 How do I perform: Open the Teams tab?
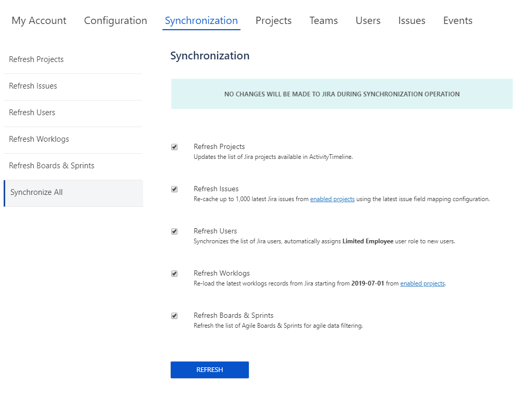[323, 21]
